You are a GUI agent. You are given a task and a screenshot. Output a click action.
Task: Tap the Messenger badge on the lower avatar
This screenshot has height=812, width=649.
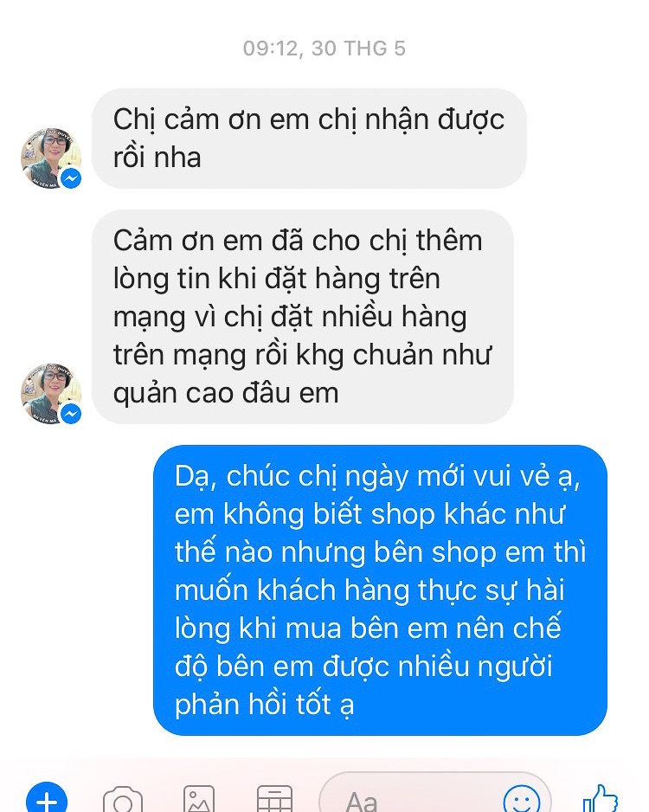coord(71,414)
